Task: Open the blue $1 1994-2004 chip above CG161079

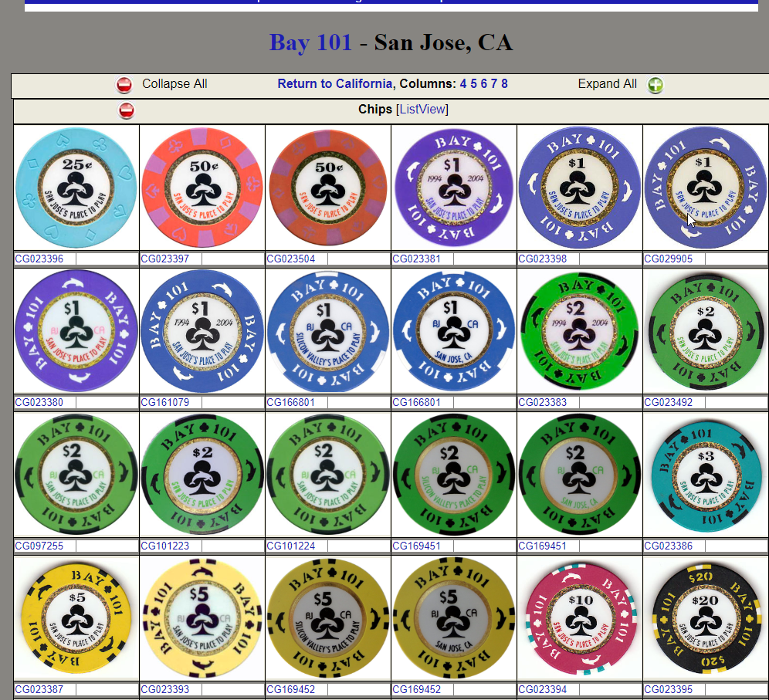Action: [202, 331]
